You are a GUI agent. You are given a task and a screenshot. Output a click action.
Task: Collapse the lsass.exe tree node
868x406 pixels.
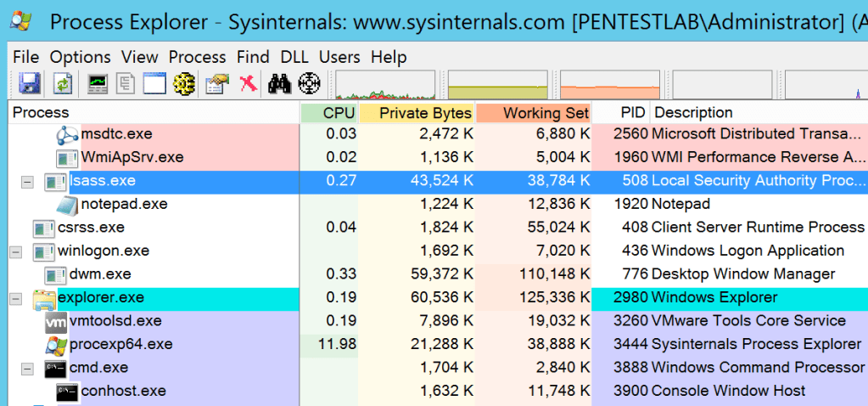[27, 182]
